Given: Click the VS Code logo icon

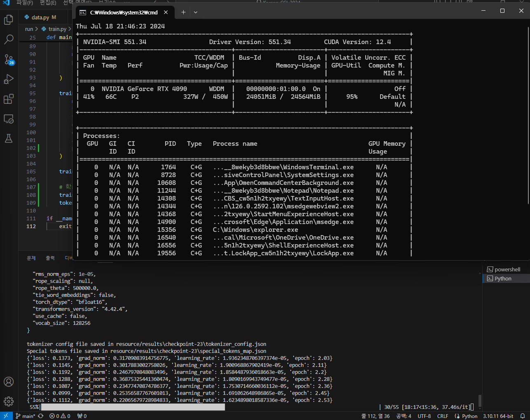Looking at the screenshot, I should [6, 2].
